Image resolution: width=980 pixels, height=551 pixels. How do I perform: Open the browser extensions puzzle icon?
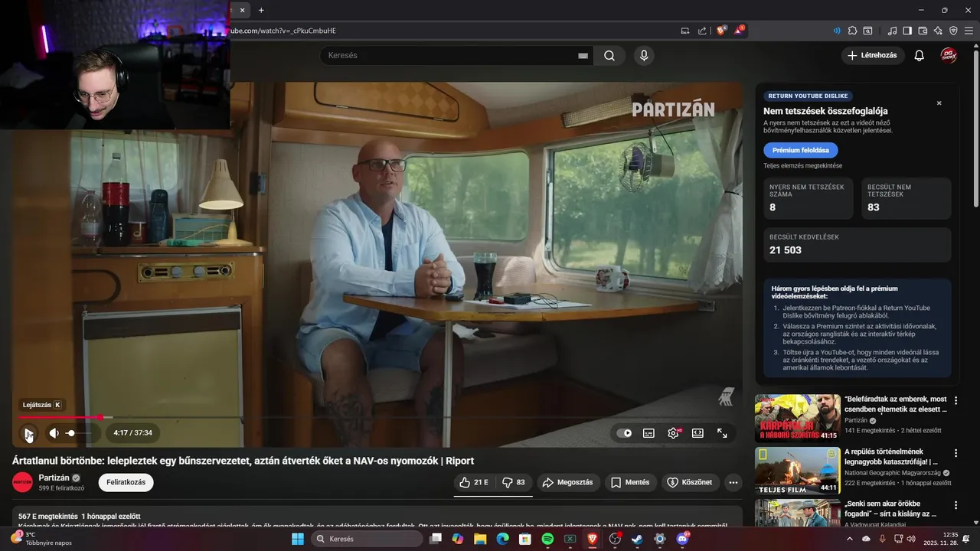852,31
